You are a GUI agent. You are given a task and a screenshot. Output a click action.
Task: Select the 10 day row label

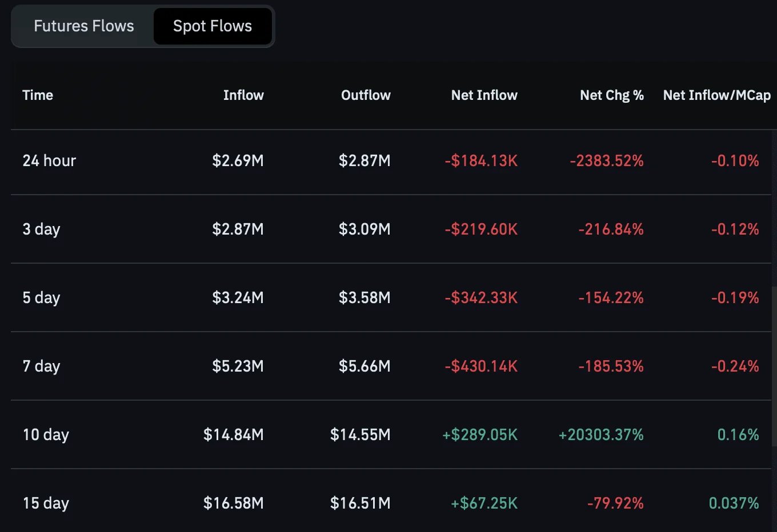click(46, 435)
